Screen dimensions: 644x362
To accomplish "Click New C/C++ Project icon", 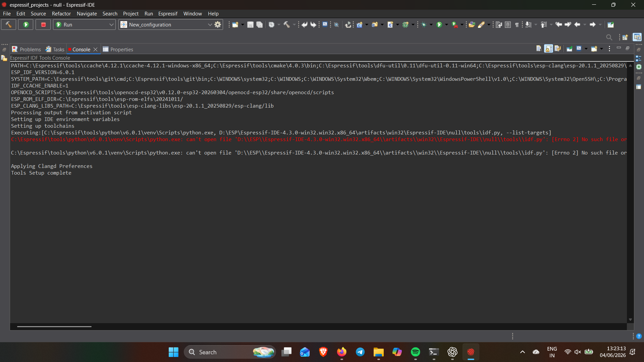I will click(x=360, y=24).
